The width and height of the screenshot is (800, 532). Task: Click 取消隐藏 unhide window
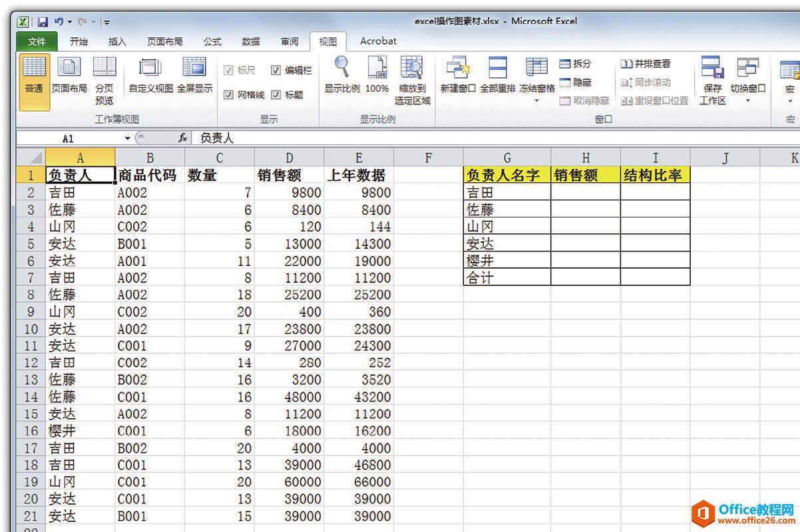pyautogui.click(x=584, y=101)
